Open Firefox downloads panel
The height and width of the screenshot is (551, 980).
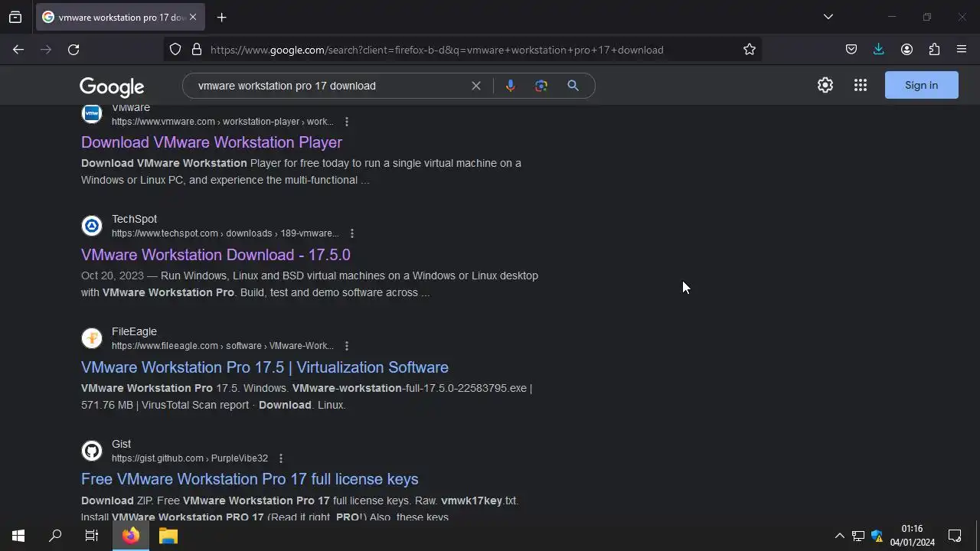pyautogui.click(x=879, y=50)
